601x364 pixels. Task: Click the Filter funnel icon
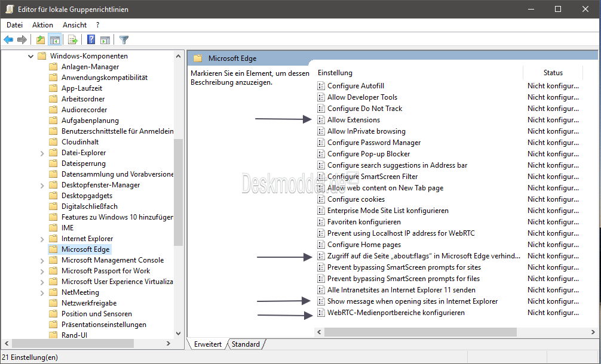tap(124, 39)
